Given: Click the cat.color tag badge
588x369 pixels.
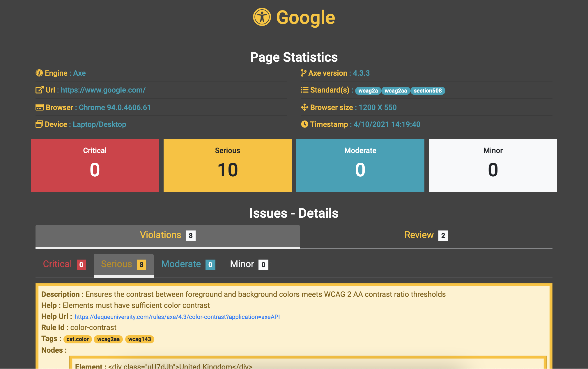Looking at the screenshot, I should (x=77, y=339).
